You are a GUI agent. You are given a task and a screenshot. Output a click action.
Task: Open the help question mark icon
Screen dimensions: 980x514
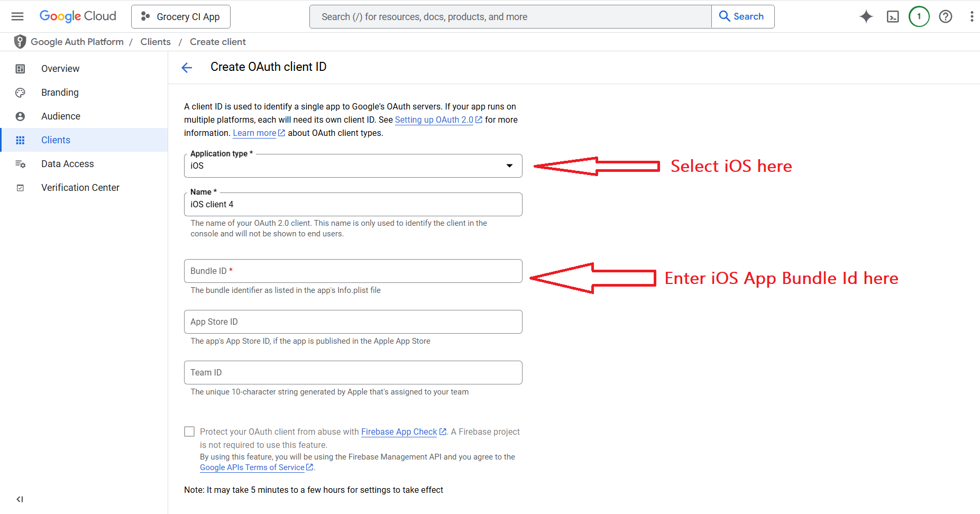coord(945,16)
